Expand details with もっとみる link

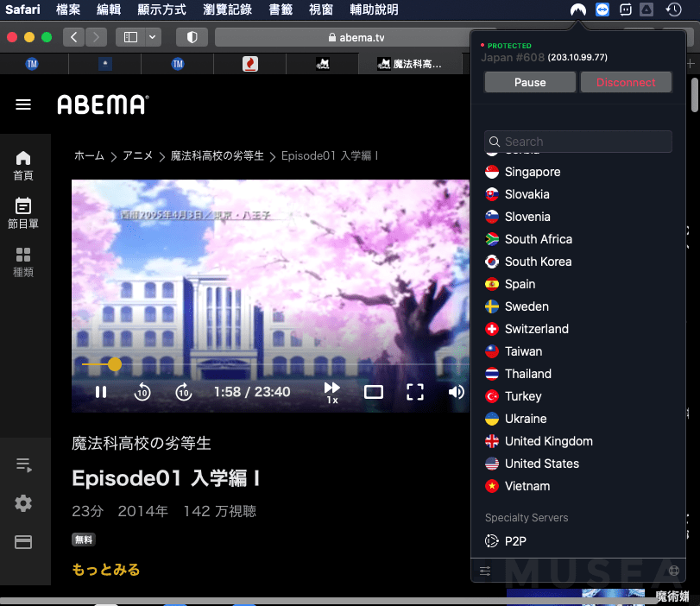[105, 569]
